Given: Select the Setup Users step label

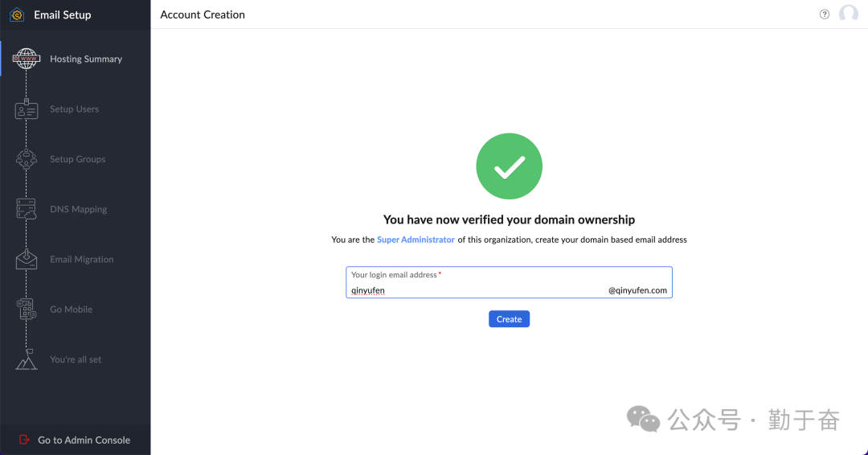Looking at the screenshot, I should [74, 109].
